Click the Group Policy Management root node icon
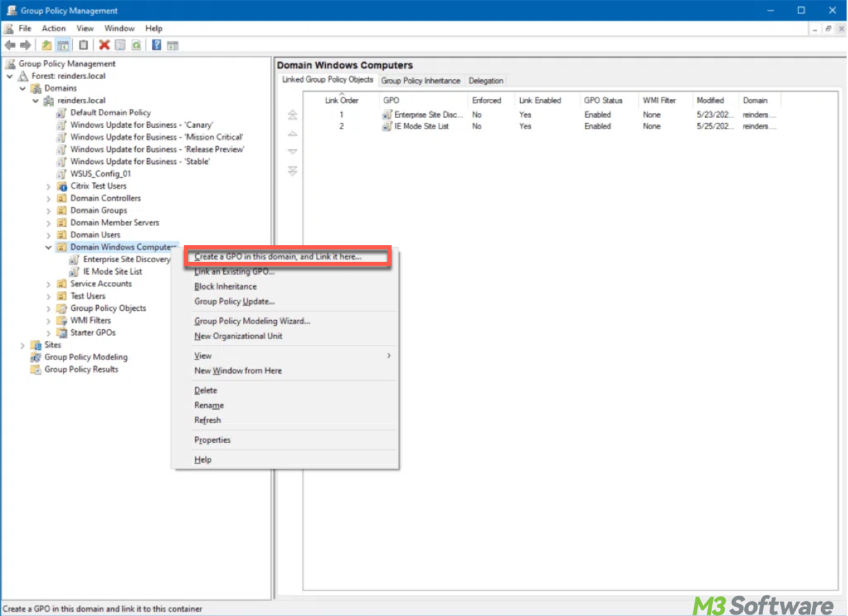Image resolution: width=848 pixels, height=616 pixels. click(11, 64)
